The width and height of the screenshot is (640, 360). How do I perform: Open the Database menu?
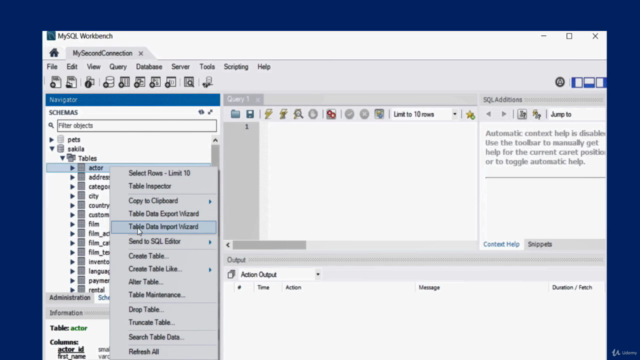point(149,67)
